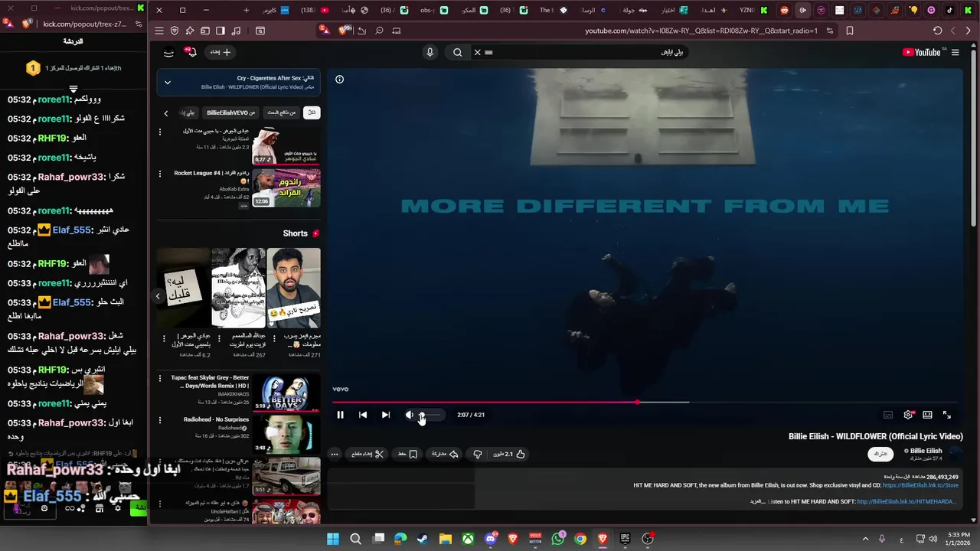Open the options menu for the 6:27 video
This screenshot has height=551, width=980.
(160, 132)
